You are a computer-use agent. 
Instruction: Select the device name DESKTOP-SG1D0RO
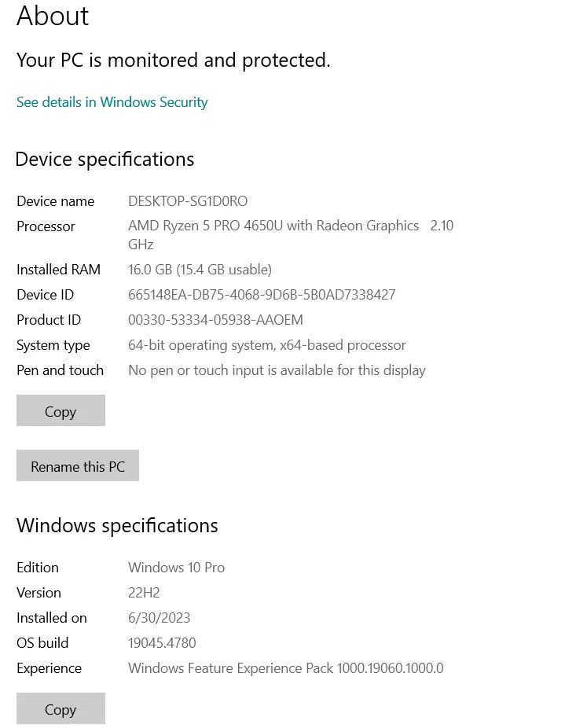(x=188, y=201)
